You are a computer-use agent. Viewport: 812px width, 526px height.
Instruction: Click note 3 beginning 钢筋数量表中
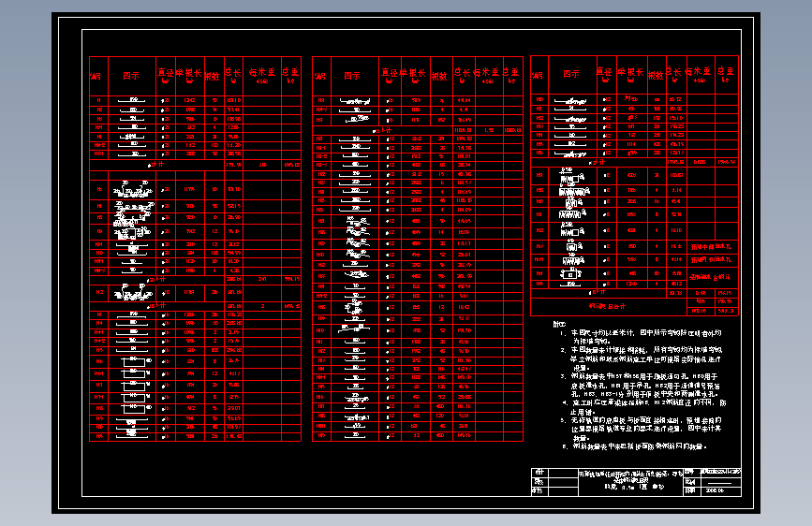641,386
